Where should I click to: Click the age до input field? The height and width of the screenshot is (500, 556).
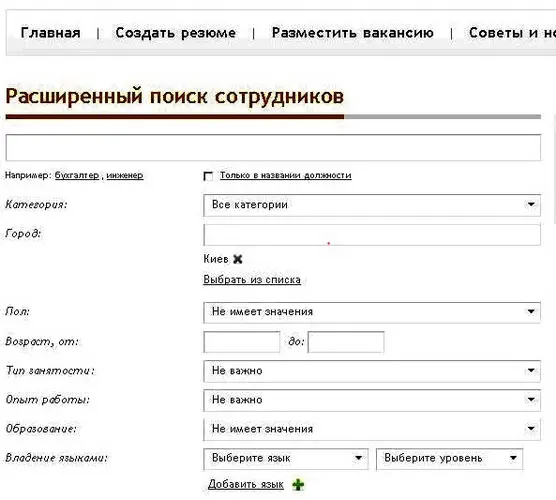pos(346,342)
